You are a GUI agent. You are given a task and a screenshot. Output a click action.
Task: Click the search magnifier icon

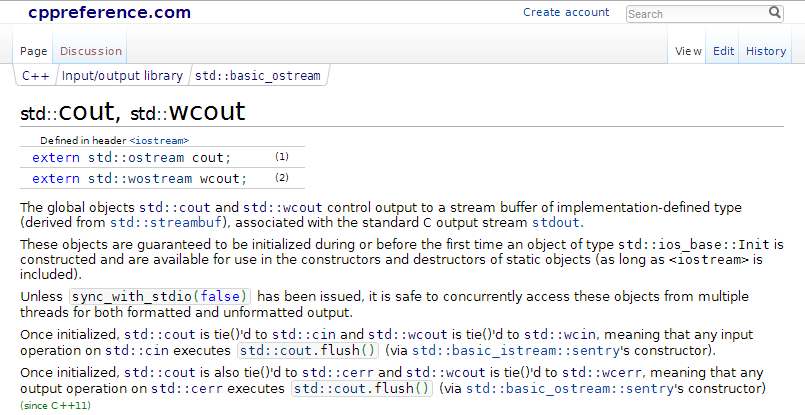click(775, 13)
